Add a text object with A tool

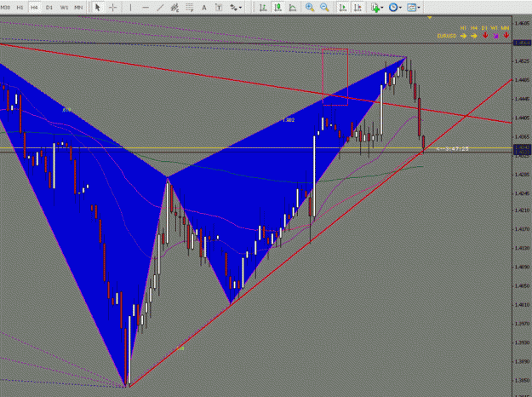coord(204,7)
